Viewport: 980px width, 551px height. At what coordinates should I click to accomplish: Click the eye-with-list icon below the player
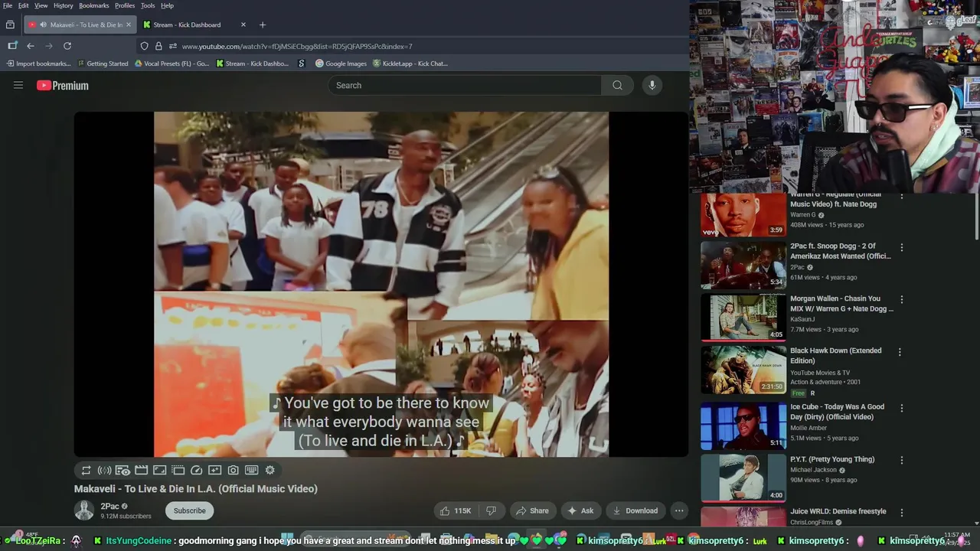[122, 471]
